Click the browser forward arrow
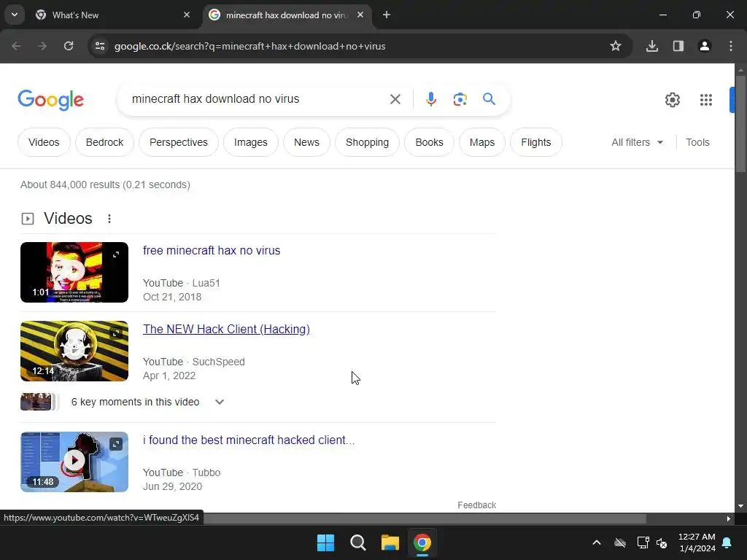Screen dimensions: 747x560 pyautogui.click(x=42, y=46)
